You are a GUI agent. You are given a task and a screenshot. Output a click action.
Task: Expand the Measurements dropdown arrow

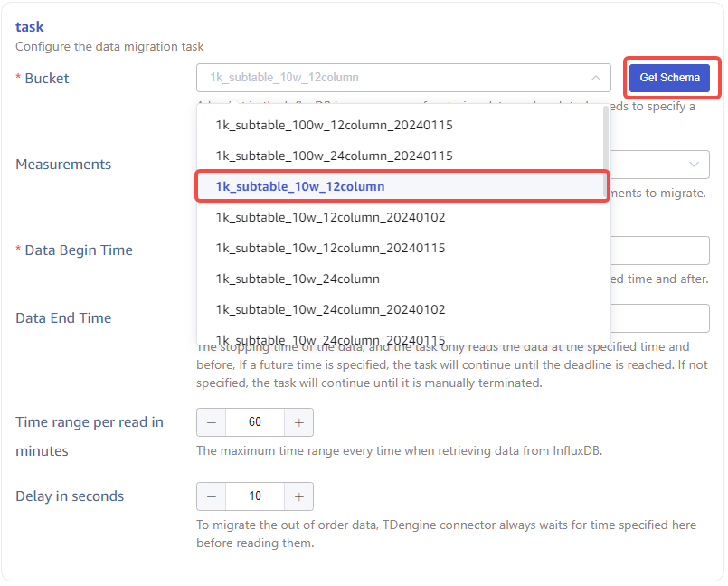click(694, 165)
